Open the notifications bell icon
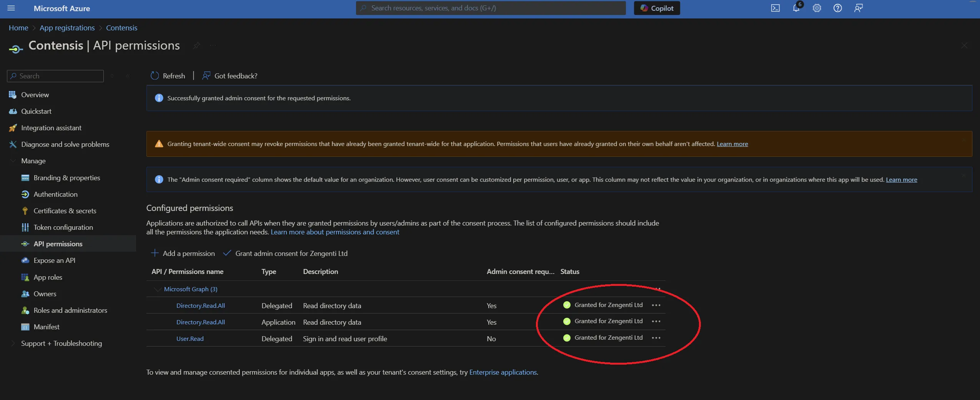Image resolution: width=980 pixels, height=400 pixels. pos(796,8)
